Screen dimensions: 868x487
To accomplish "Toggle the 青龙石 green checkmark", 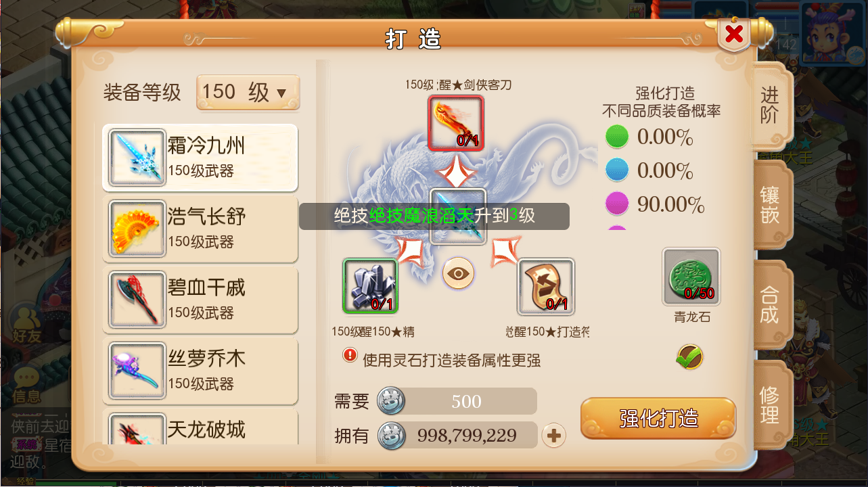I will click(x=689, y=356).
